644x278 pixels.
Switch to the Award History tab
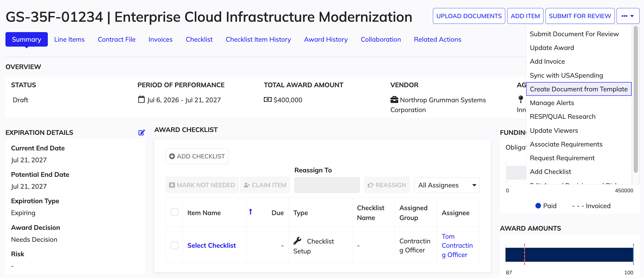pos(326,39)
